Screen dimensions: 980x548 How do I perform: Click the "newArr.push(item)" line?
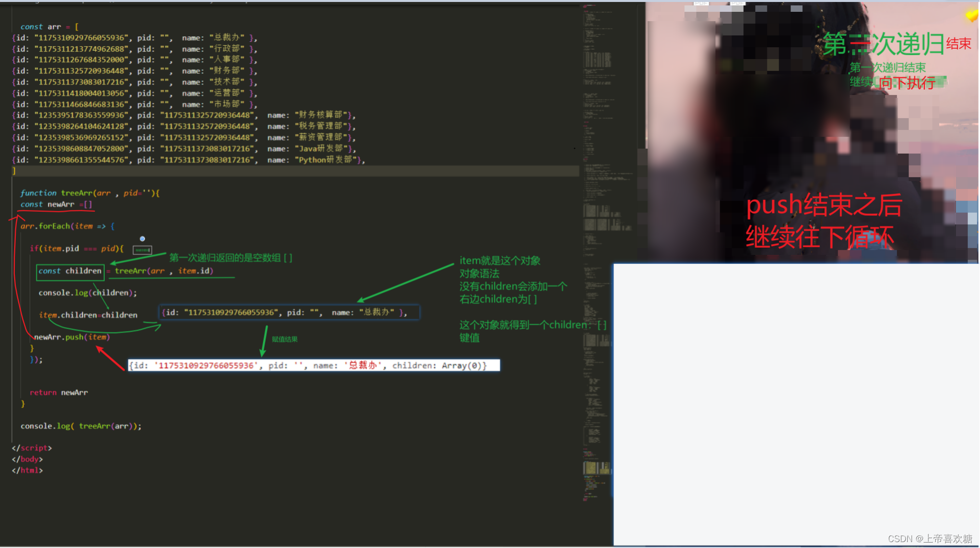[x=72, y=337]
